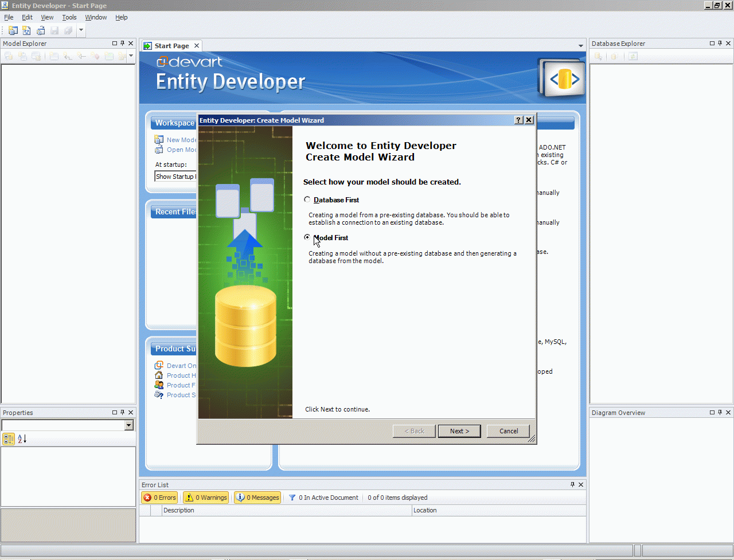The image size is (734, 560).
Task: Pin the Database Explorer panel
Action: pos(720,44)
